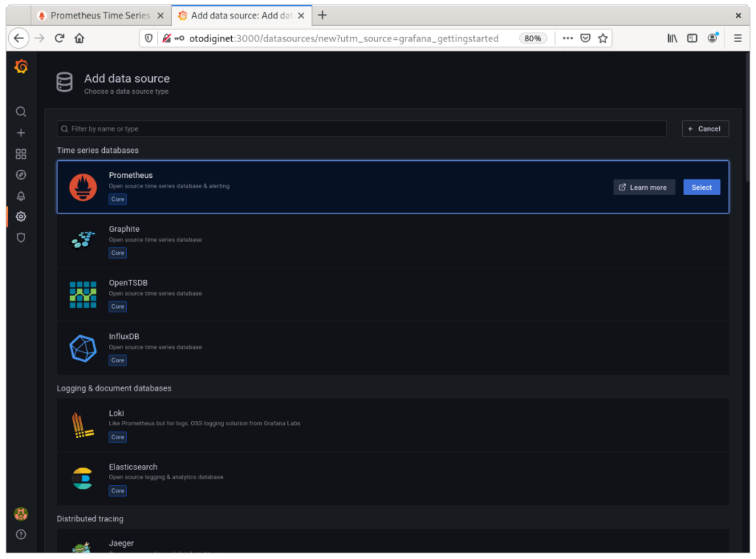
Task: Click the Add data source page title
Action: click(127, 78)
